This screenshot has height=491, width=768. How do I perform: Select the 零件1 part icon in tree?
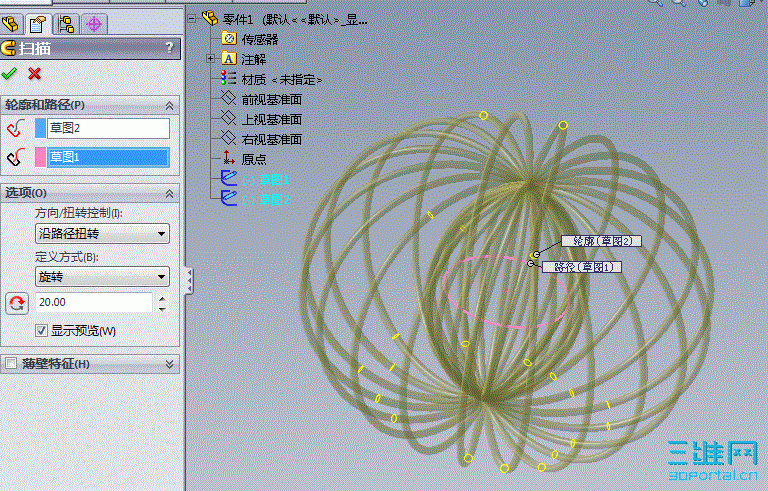210,19
